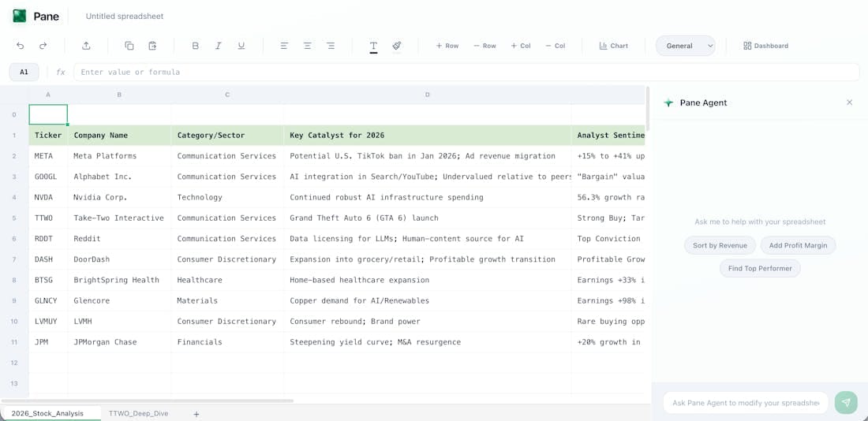This screenshot has height=421, width=868.
Task: Select the Technology sector cell
Action: (x=227, y=198)
